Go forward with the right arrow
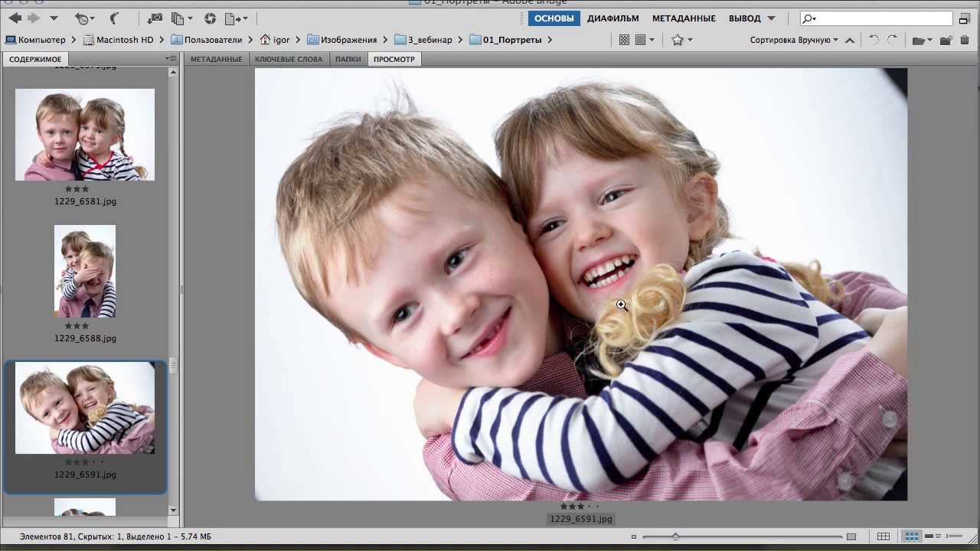This screenshot has height=551, width=980. coord(33,18)
